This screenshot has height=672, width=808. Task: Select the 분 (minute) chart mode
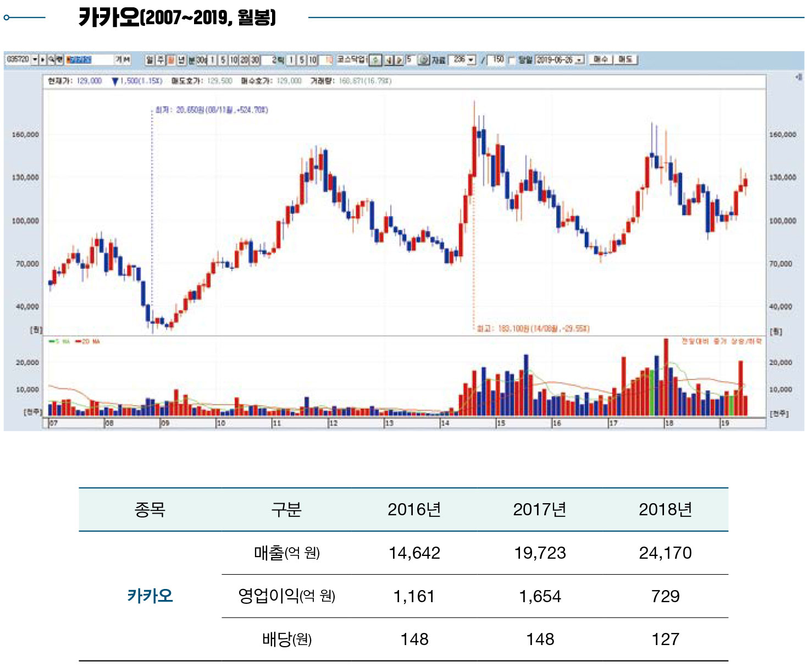(191, 60)
